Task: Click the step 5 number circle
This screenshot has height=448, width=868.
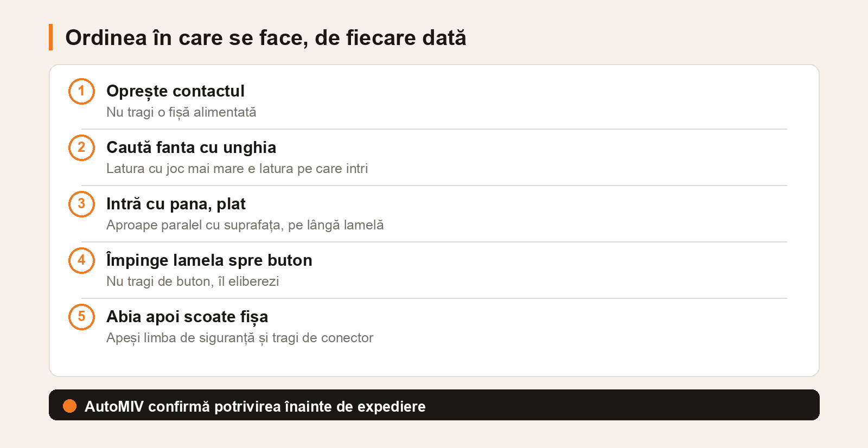Action: [x=81, y=317]
